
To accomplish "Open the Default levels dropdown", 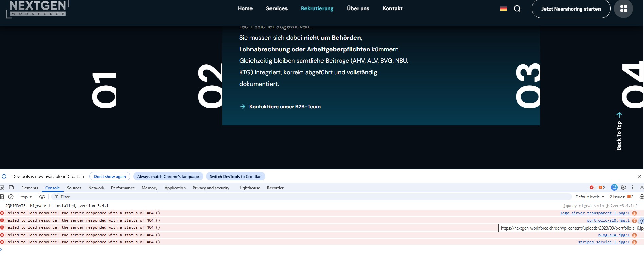I will coord(590,197).
